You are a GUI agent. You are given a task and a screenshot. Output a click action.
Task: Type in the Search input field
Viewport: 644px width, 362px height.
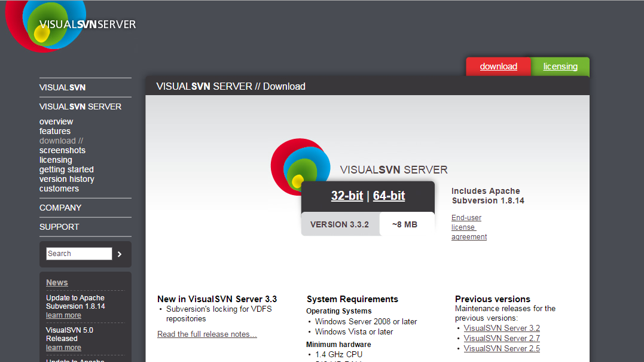tap(79, 254)
